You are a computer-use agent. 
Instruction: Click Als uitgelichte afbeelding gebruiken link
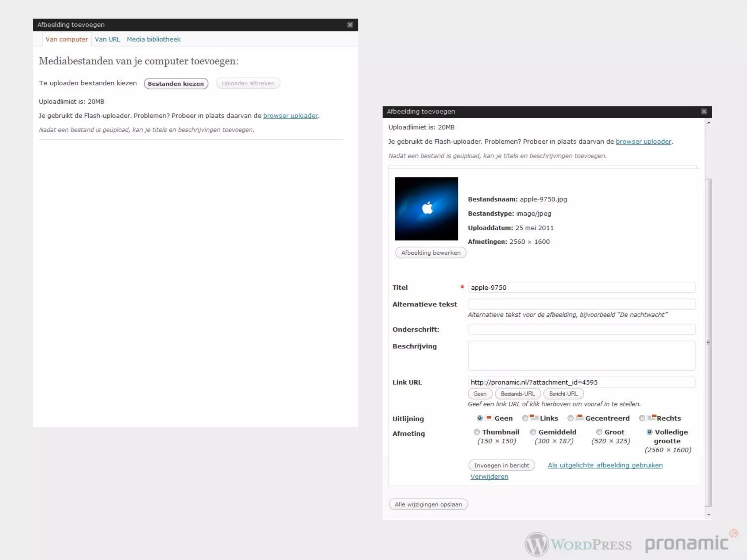[605, 465]
